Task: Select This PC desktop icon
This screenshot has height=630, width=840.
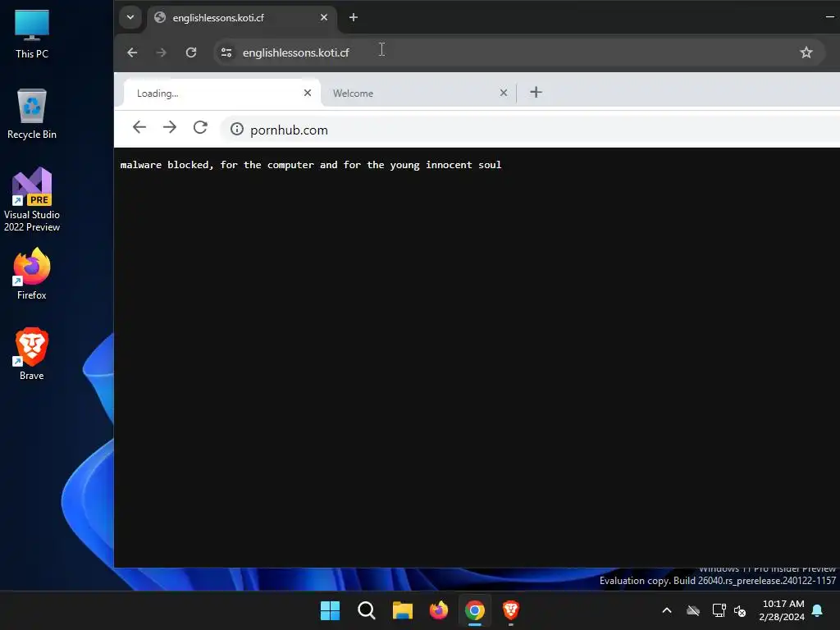Action: pyautogui.click(x=32, y=34)
